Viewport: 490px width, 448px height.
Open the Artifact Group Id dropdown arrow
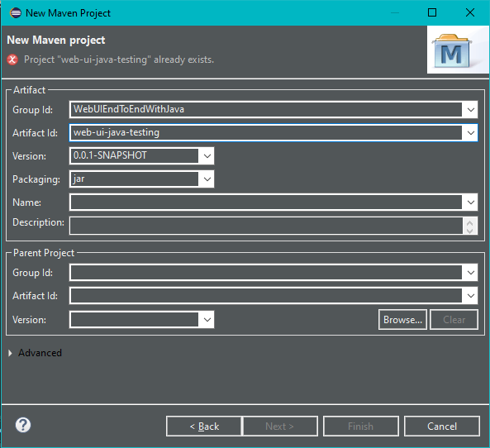[x=471, y=110]
